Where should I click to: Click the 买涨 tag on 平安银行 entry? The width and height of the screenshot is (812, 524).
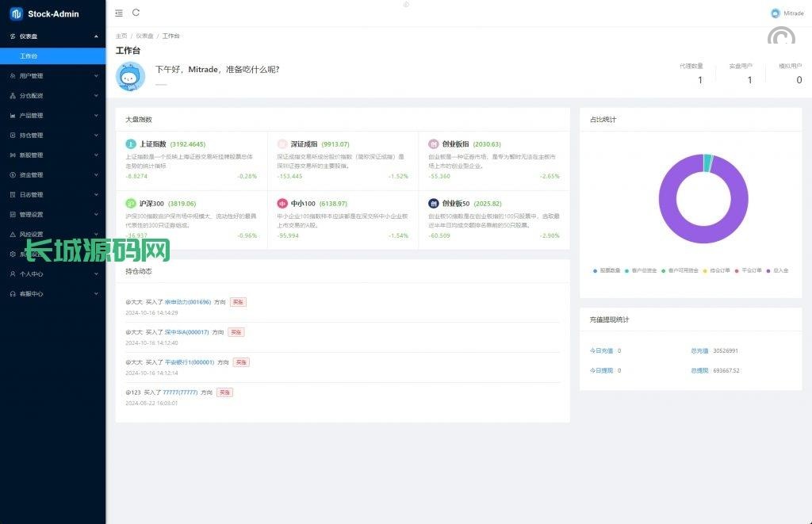[241, 362]
